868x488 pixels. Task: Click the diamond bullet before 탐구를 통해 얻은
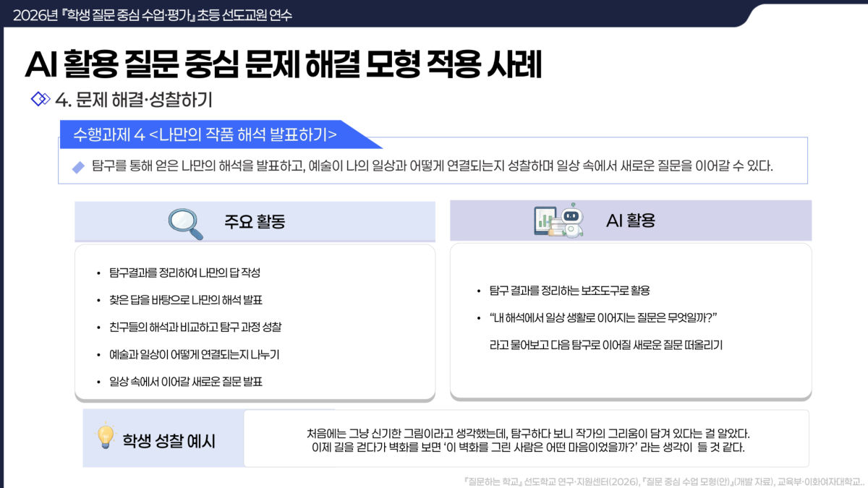[79, 167]
